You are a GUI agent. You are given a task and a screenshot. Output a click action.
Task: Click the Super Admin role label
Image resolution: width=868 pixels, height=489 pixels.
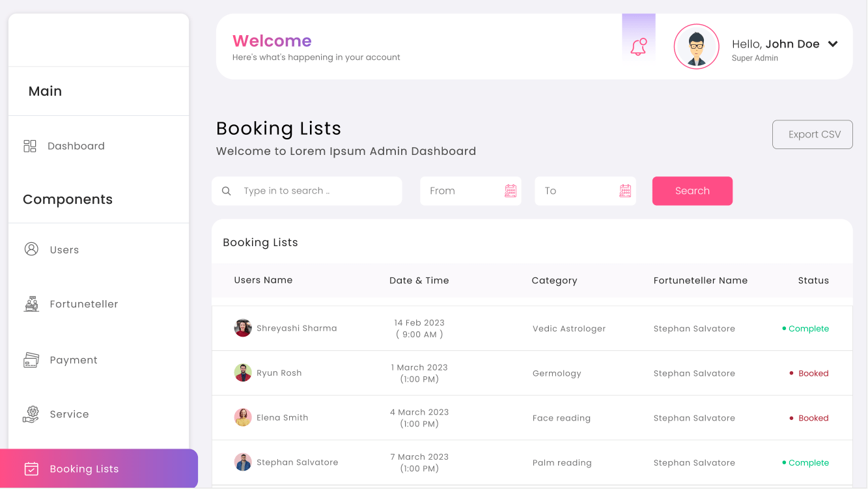coord(755,58)
